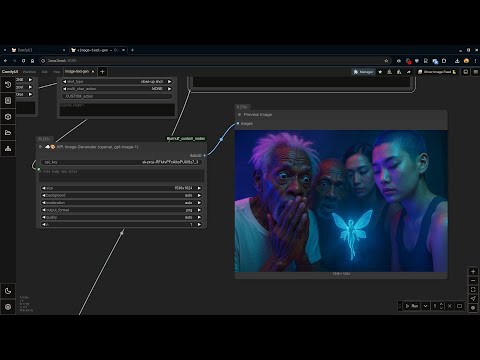Image resolution: width=480 pixels, height=360 pixels.
Task: Open the hamburger menu icon at far top right
Action: click(x=476, y=72)
